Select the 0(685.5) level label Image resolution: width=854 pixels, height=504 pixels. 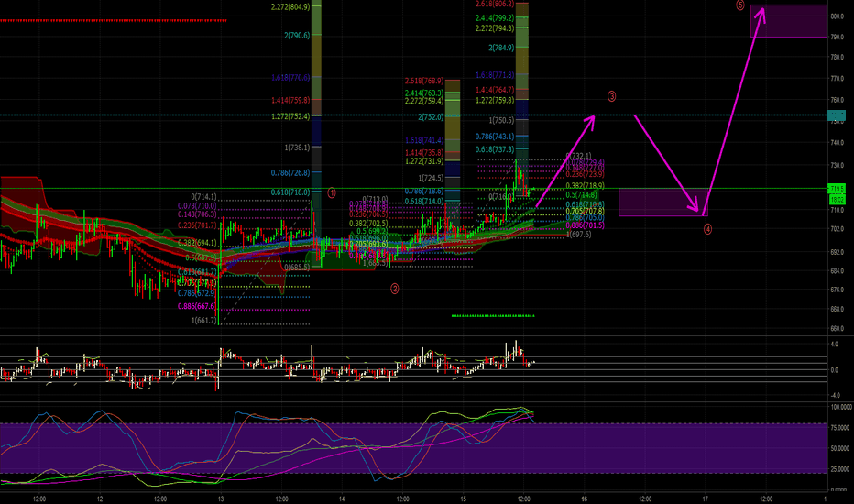click(x=297, y=268)
